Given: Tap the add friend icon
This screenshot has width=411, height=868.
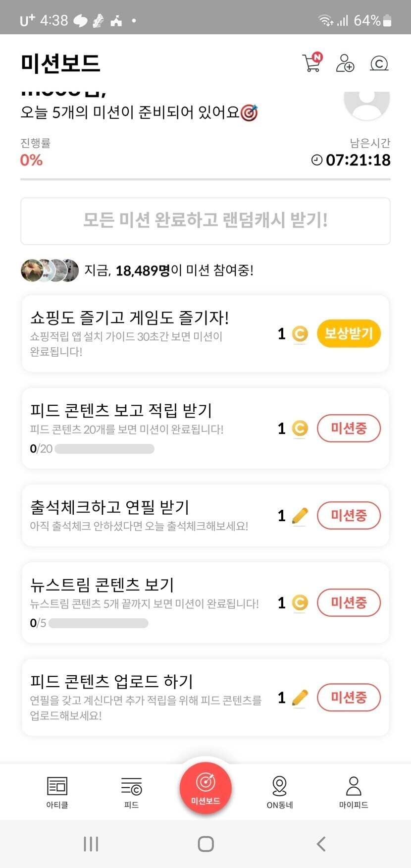Looking at the screenshot, I should [x=345, y=63].
